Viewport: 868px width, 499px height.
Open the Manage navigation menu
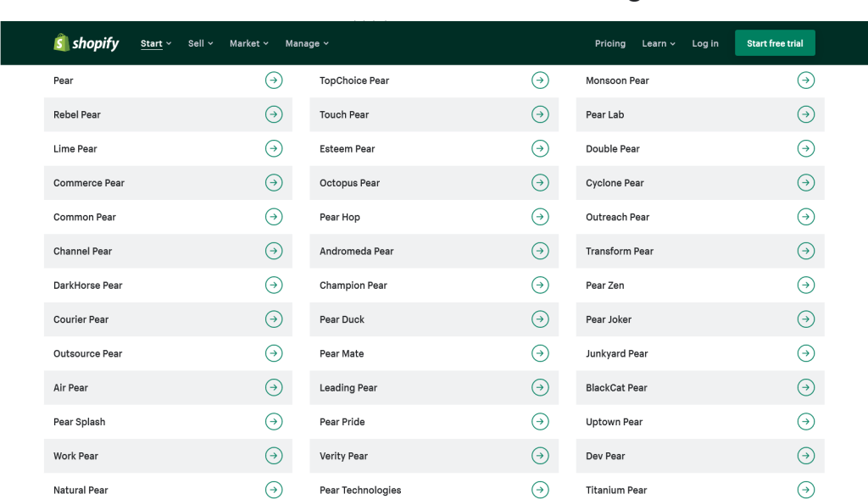[x=307, y=43]
